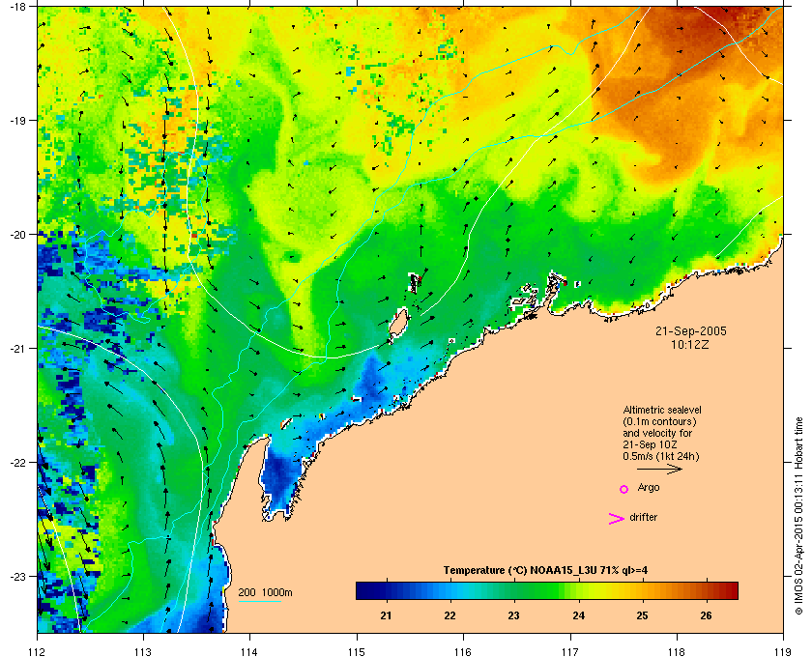Click the '21-Sep 10Z' legend line

(x=650, y=444)
